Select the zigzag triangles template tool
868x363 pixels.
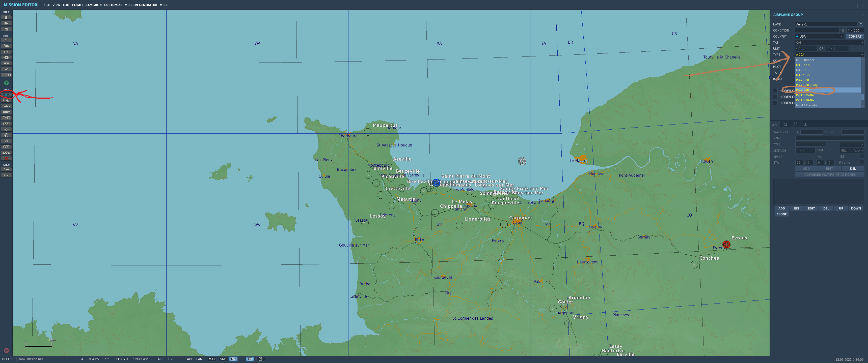[x=6, y=124]
